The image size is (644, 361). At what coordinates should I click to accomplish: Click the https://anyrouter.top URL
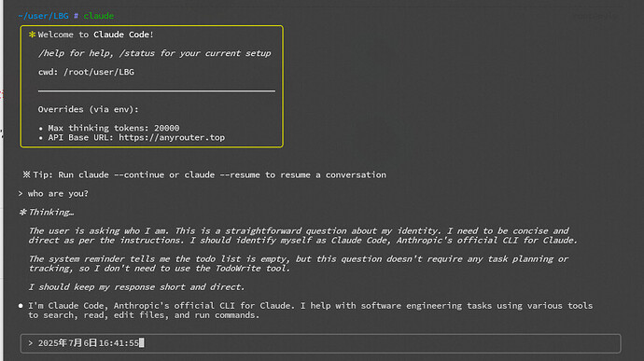coord(172,137)
